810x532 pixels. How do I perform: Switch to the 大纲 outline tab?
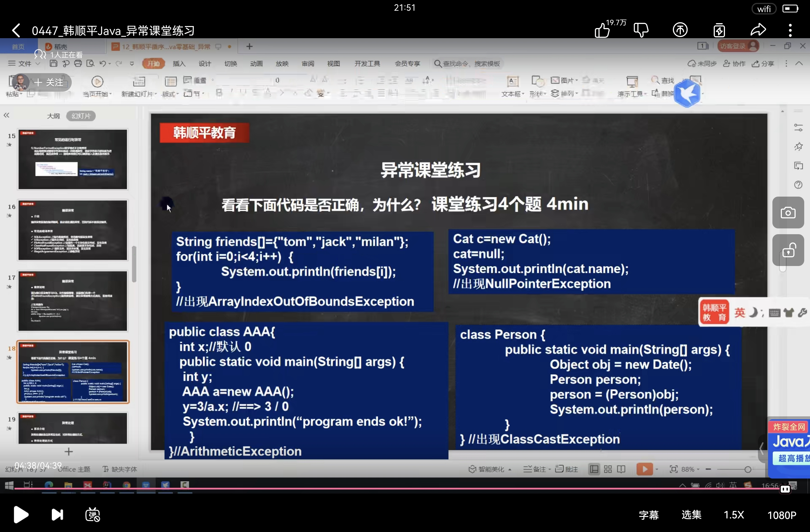point(53,116)
